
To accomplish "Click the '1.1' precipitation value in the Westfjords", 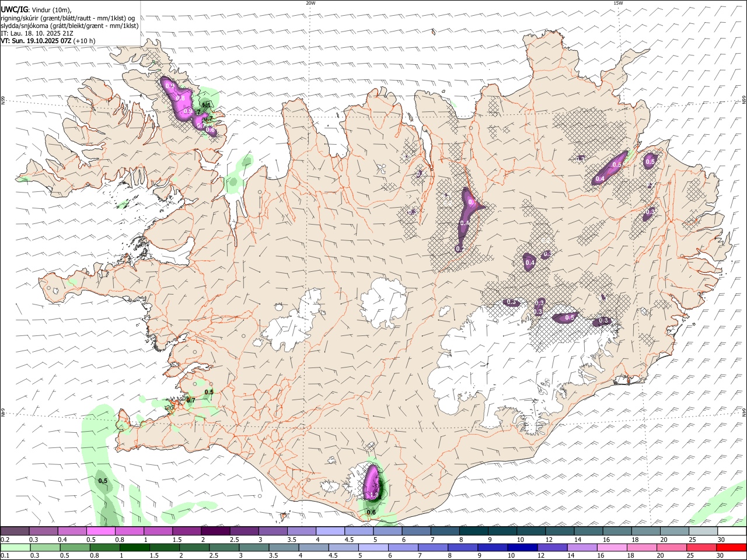I will point(205,105).
